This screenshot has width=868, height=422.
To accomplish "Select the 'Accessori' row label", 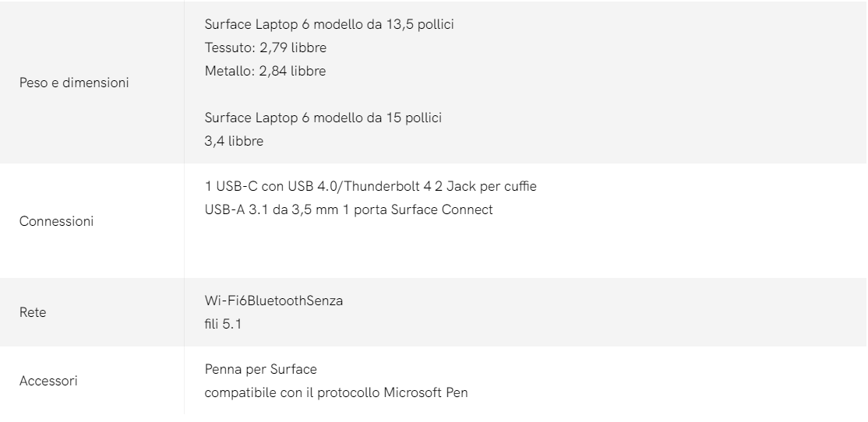I will point(48,381).
